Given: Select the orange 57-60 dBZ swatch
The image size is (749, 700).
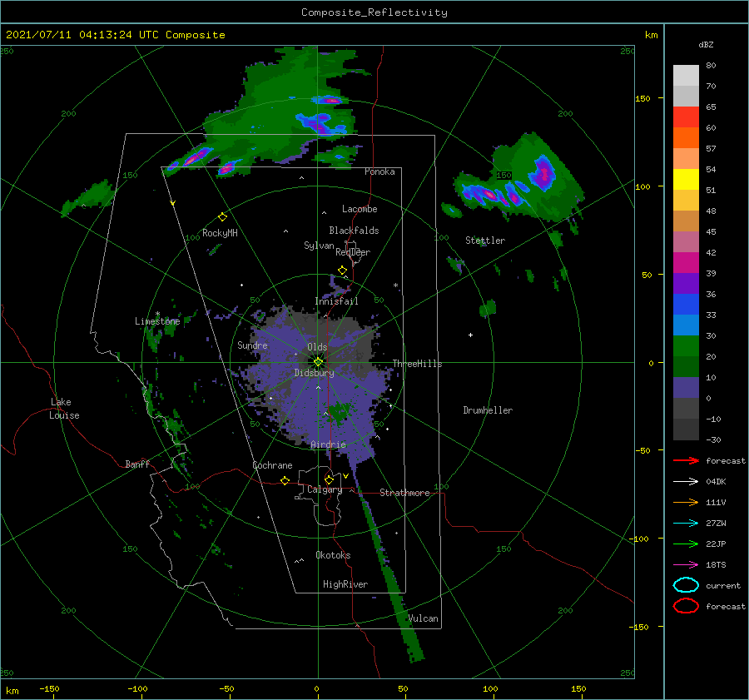Looking at the screenshot, I should (x=686, y=138).
